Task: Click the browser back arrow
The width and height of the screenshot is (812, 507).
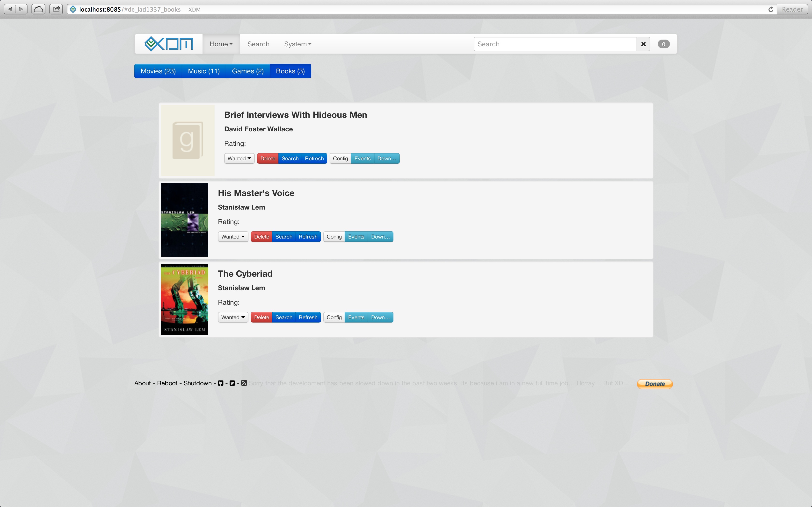Action: (10, 9)
